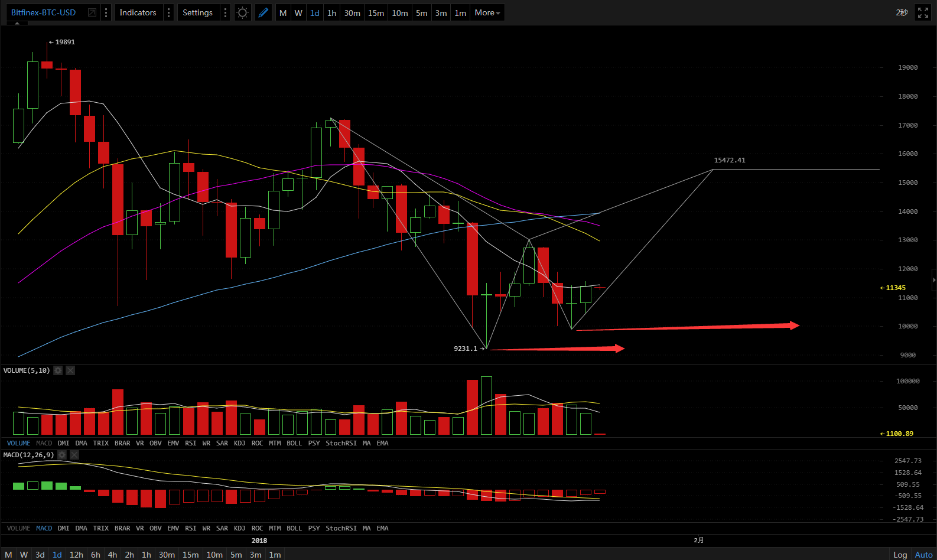Open the Indicators menu
937x560 pixels.
point(138,12)
